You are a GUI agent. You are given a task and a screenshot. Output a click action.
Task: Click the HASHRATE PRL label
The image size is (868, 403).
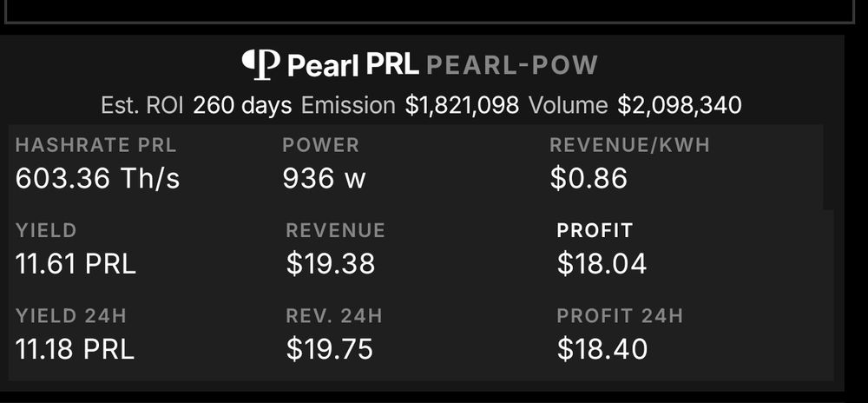click(95, 145)
